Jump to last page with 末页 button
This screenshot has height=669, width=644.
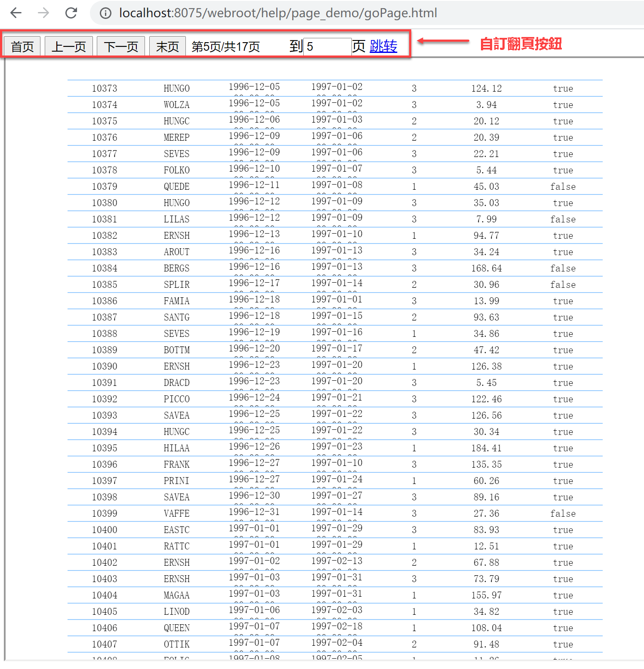point(167,46)
